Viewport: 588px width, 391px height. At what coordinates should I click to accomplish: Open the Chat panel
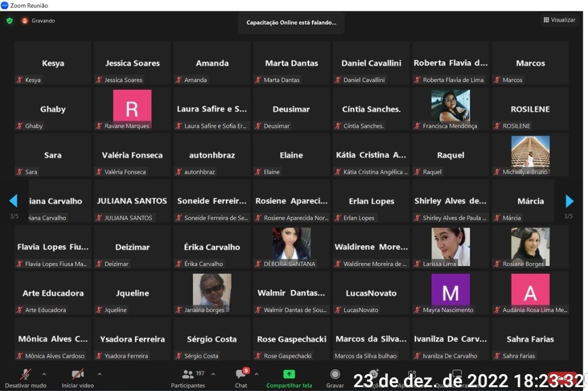(x=240, y=374)
